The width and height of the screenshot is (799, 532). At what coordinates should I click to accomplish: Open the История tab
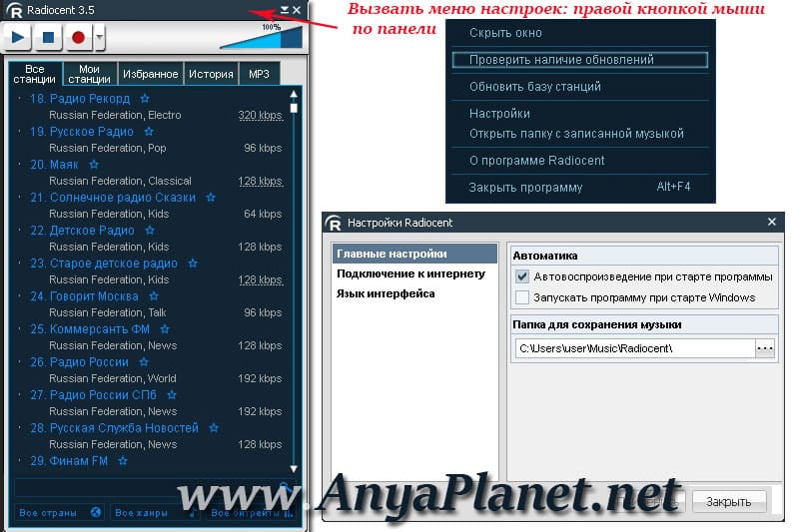click(211, 74)
